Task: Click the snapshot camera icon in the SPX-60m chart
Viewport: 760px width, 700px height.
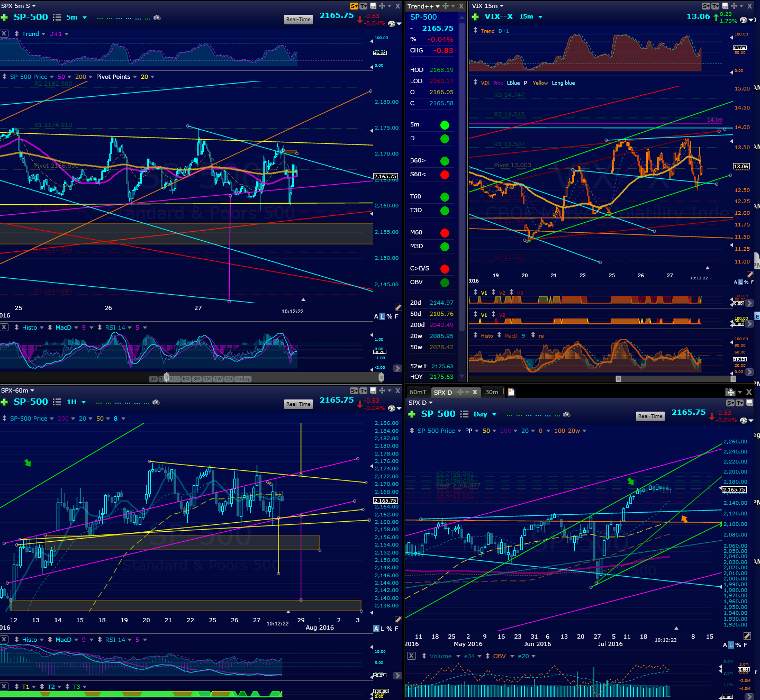Action: (156, 402)
